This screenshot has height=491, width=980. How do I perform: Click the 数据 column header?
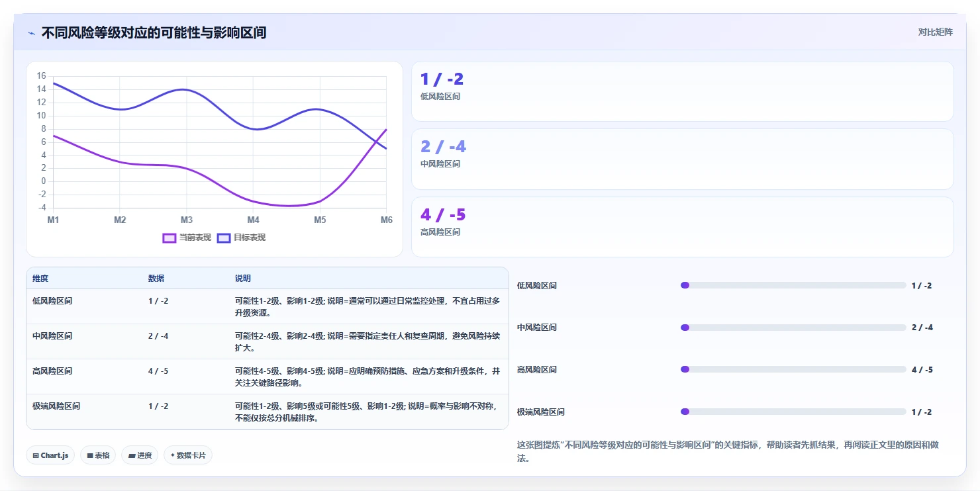[x=156, y=279]
